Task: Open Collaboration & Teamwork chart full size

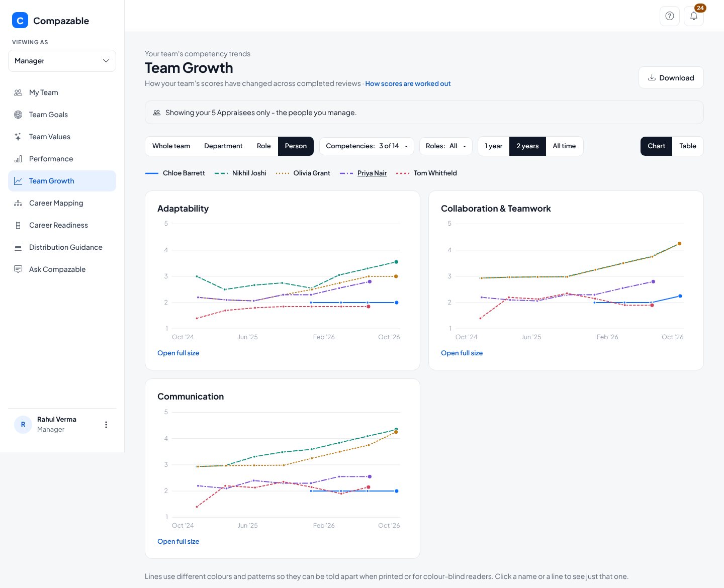Action: click(462, 353)
